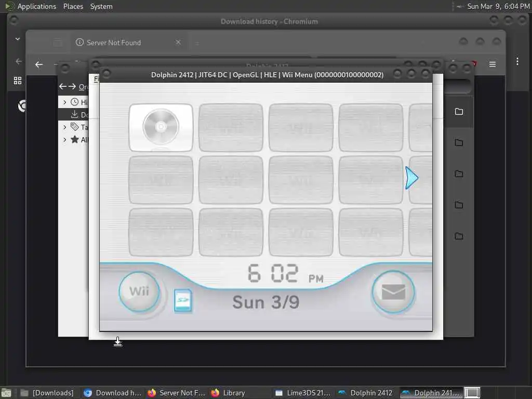Click the Tags label icon in Library

tap(74, 127)
